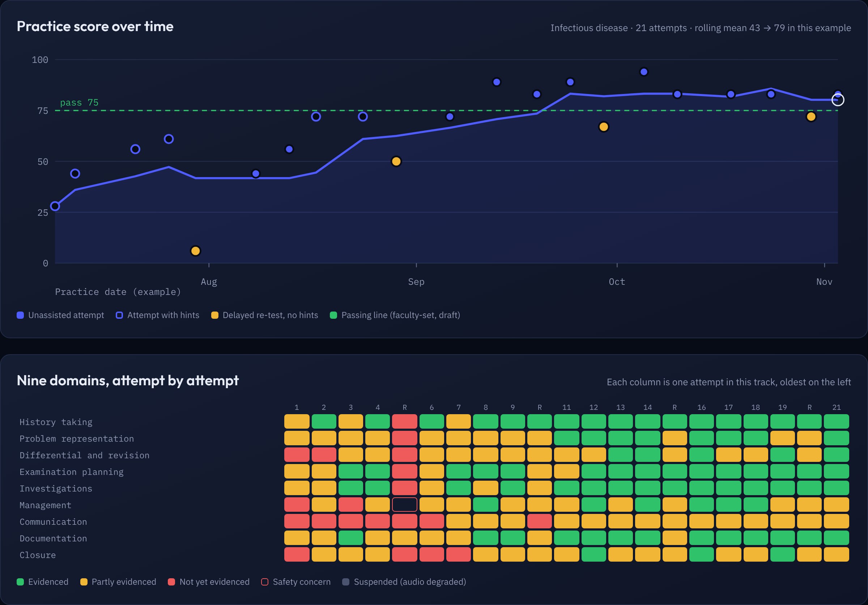Image resolution: width=868 pixels, height=605 pixels.
Task: Click the Delayed re-test, no hints legend item
Action: tap(265, 315)
